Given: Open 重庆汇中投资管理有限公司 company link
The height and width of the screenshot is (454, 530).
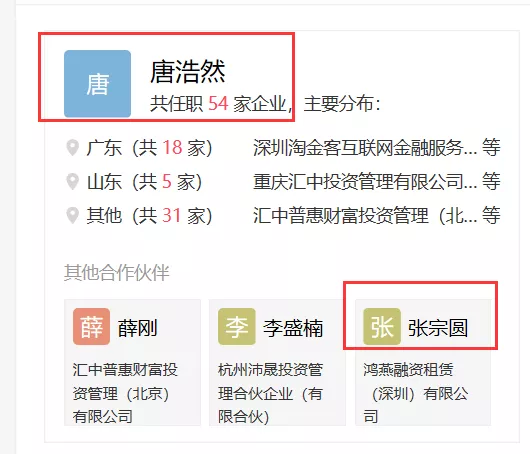Looking at the screenshot, I should click(365, 182).
